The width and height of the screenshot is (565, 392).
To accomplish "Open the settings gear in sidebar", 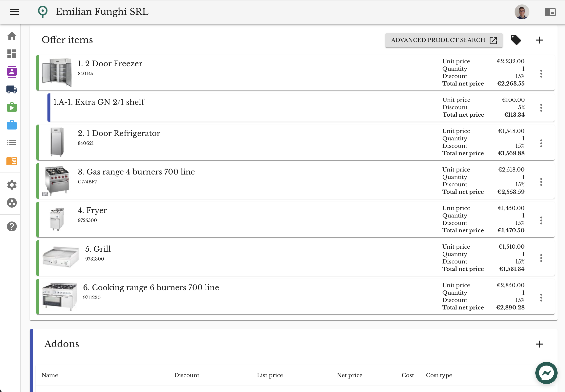I will tap(12, 185).
